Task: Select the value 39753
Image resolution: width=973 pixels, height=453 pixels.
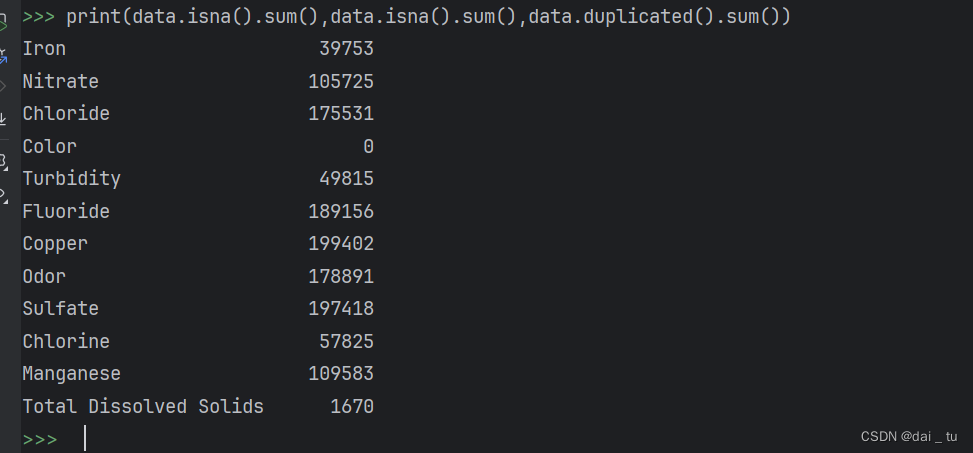Action: (346, 49)
